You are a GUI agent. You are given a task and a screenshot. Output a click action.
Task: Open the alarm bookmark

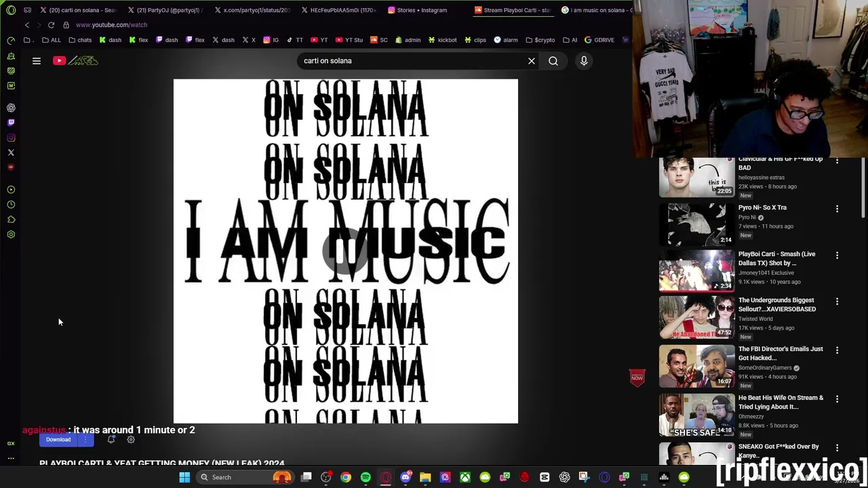click(x=506, y=40)
